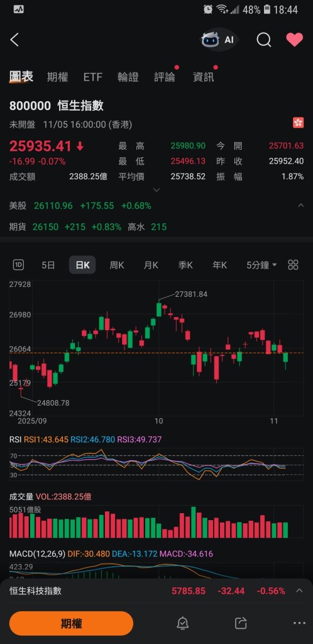The width and height of the screenshot is (313, 644).
Task: Open the 5分鐘 interval dropdown
Action: [x=261, y=265]
